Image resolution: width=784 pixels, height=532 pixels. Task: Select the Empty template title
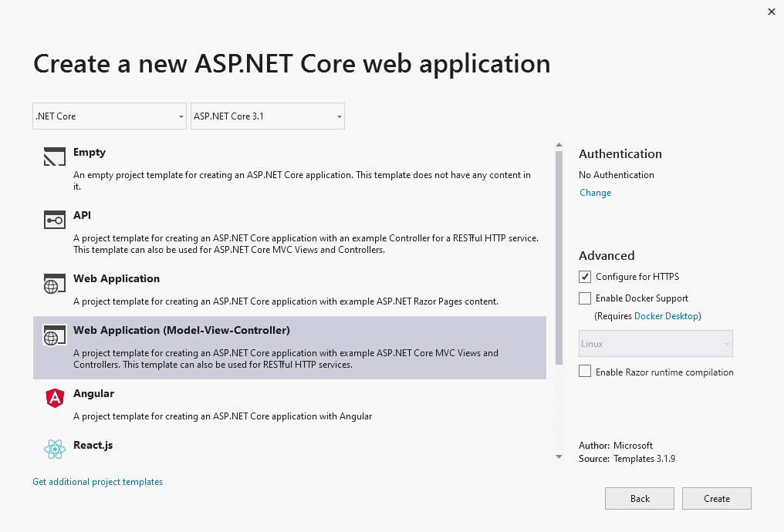tap(90, 153)
